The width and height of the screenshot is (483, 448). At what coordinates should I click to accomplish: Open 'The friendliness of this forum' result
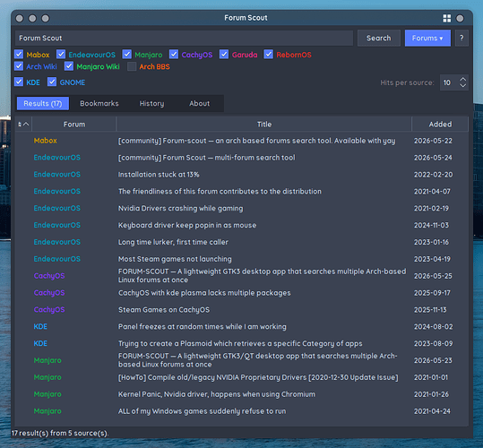coord(242,192)
